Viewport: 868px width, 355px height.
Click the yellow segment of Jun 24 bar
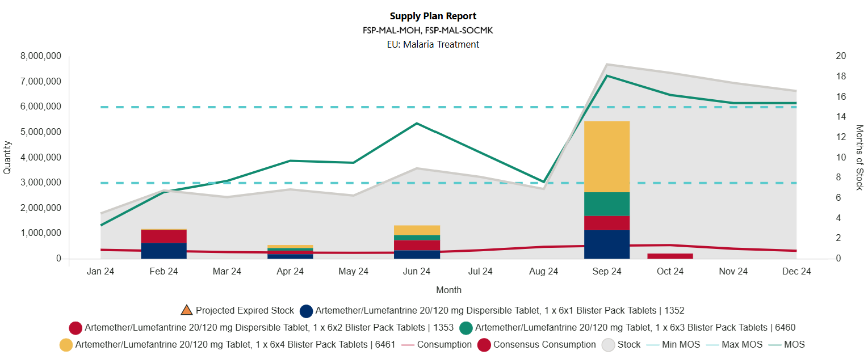[x=417, y=230]
